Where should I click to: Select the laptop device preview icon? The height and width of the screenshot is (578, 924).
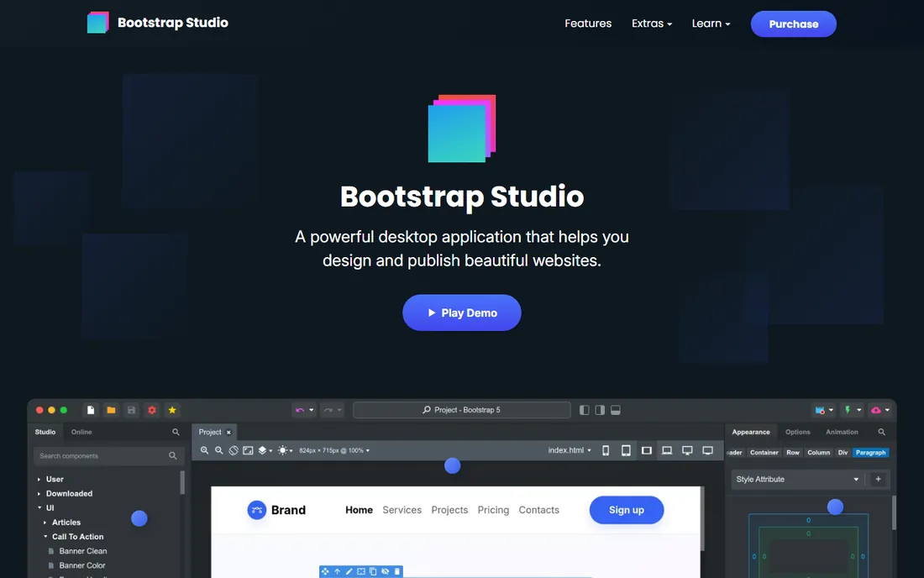(x=667, y=450)
